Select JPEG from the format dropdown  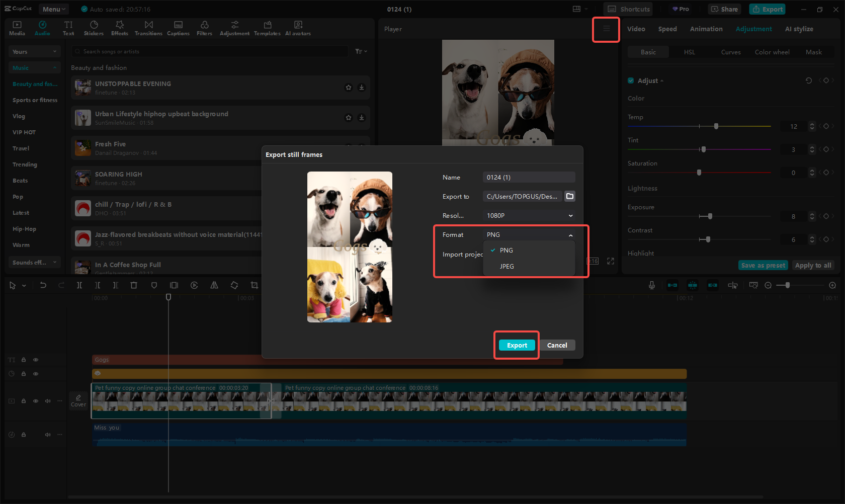coord(506,266)
